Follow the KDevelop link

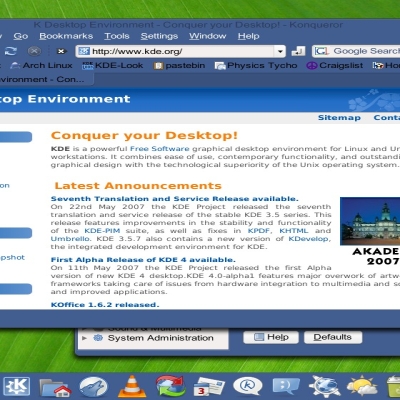pos(308,239)
